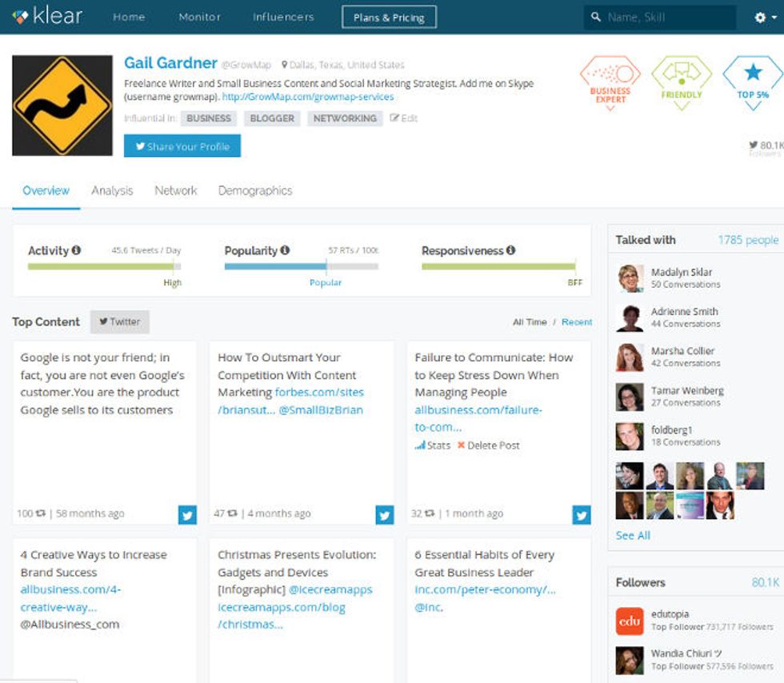Click Share Your Profile button
Viewport: 784px width, 683px height.
(182, 146)
